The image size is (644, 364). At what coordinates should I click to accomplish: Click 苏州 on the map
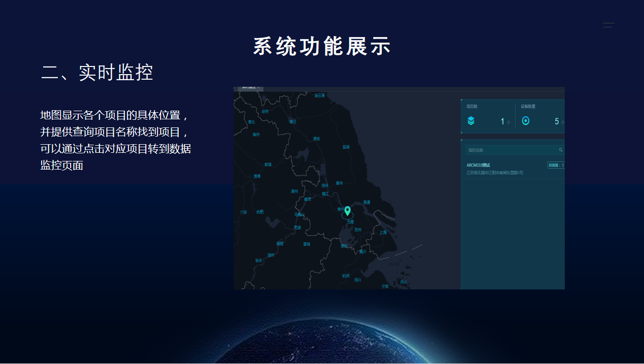[x=358, y=229]
